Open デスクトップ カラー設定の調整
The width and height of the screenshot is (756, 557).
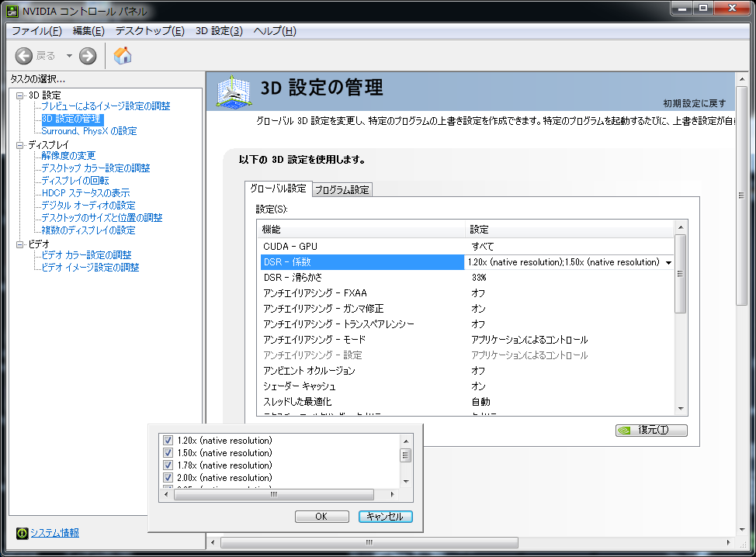95,168
